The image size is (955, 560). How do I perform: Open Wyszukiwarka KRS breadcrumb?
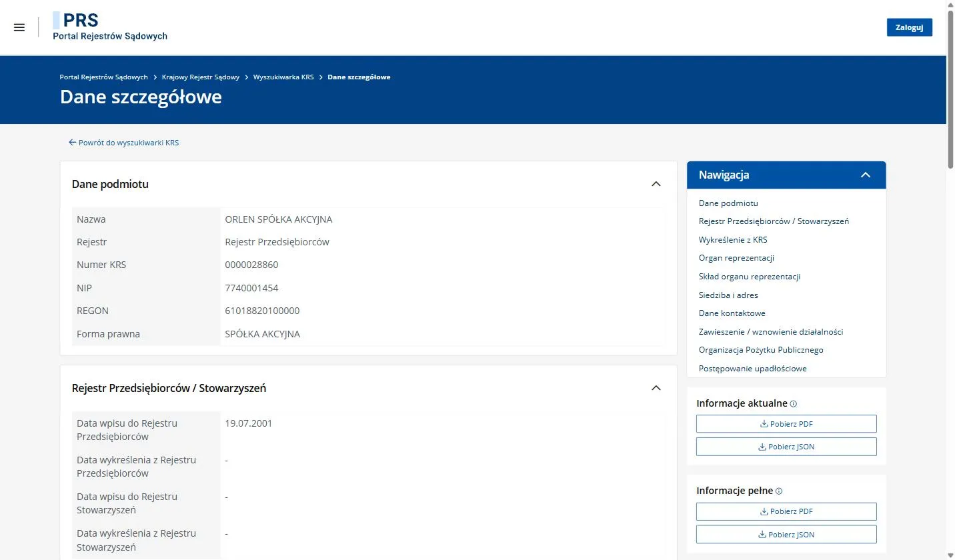[x=283, y=77]
